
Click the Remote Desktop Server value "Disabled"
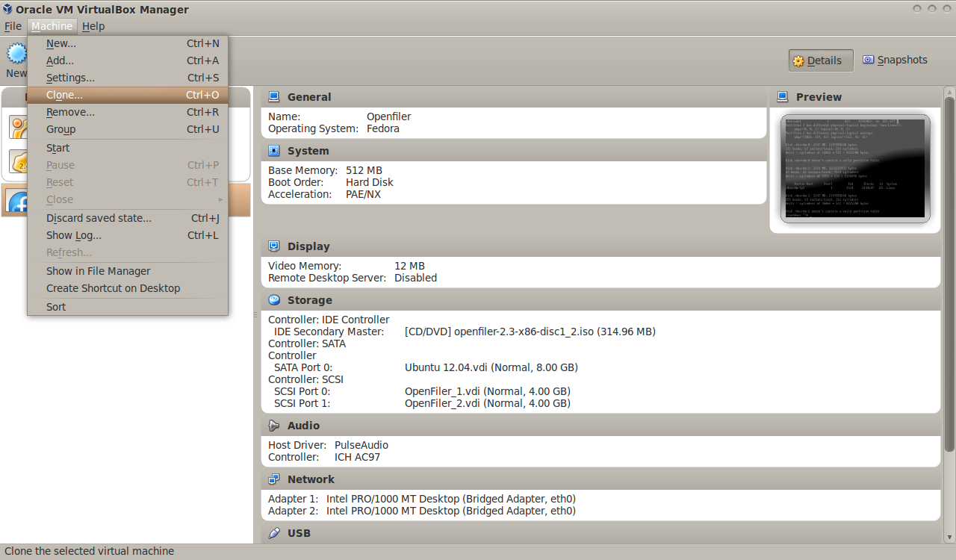415,278
